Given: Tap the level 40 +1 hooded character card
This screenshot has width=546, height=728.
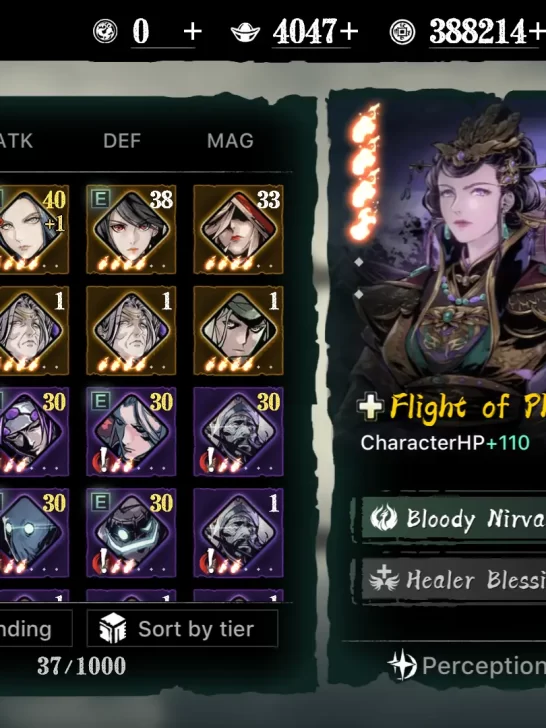Looking at the screenshot, I should (x=33, y=229).
